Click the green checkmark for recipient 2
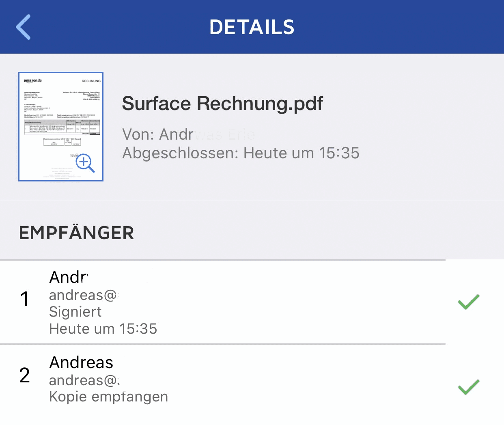504x425 pixels. 468,387
